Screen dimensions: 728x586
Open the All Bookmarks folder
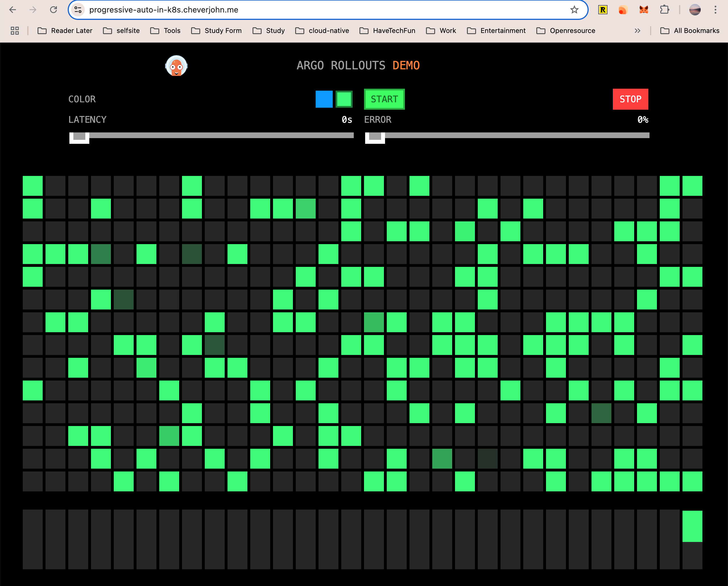[x=690, y=31]
